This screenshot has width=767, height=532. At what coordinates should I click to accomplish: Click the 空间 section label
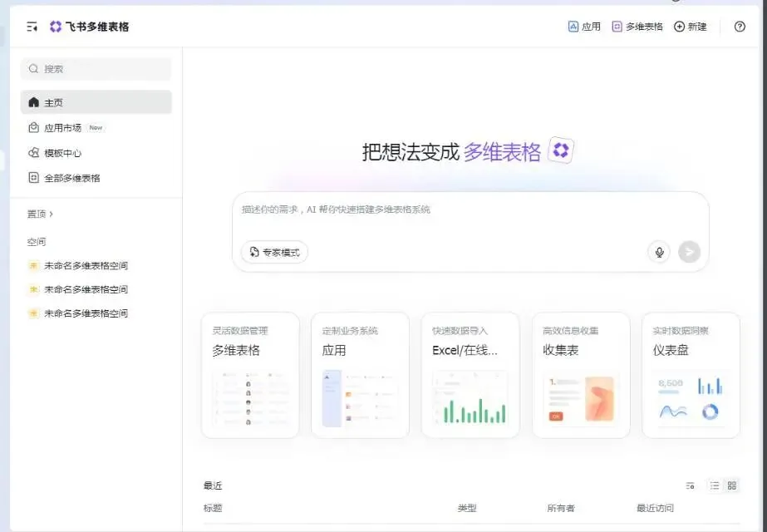(x=37, y=242)
